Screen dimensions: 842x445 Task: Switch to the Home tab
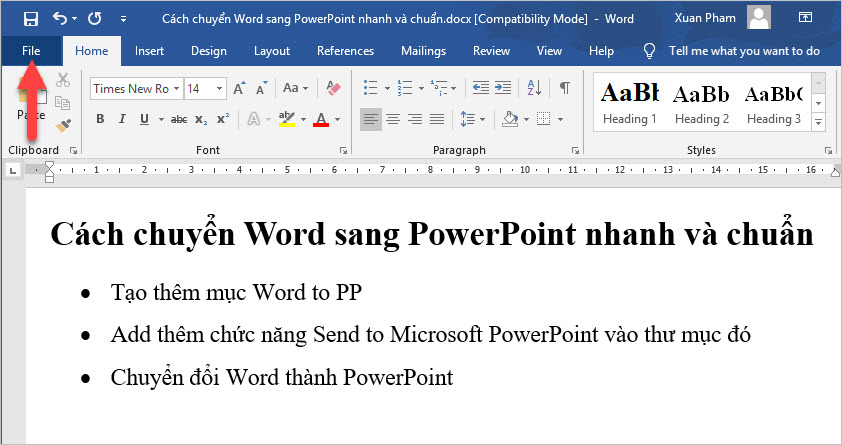click(x=91, y=50)
